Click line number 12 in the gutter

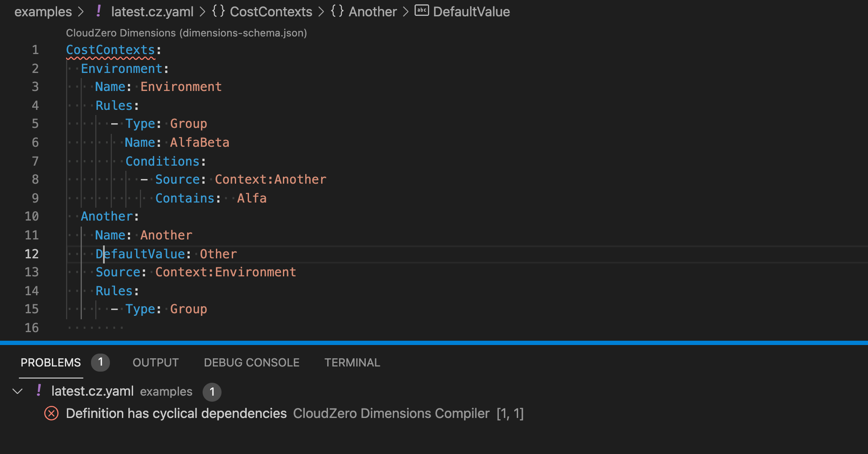point(32,254)
